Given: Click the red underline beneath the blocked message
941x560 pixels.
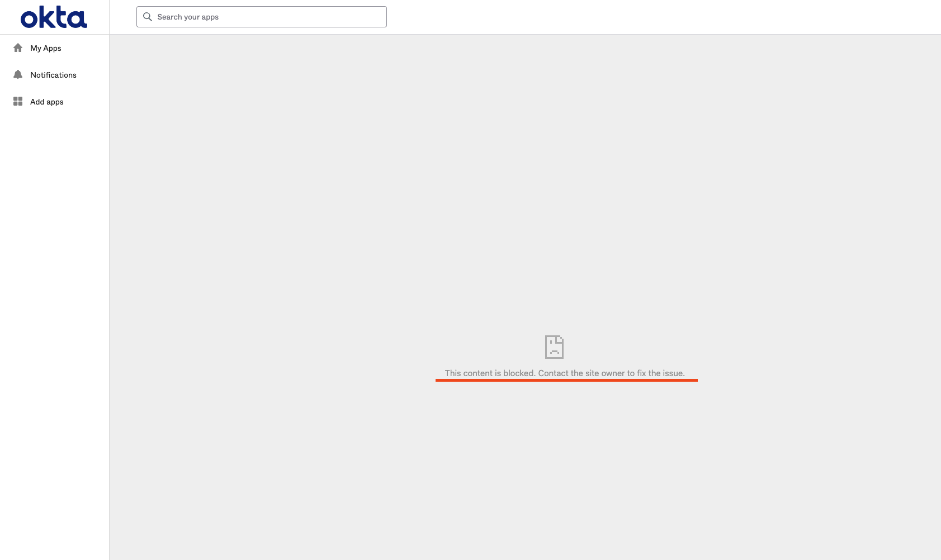Looking at the screenshot, I should pos(566,380).
